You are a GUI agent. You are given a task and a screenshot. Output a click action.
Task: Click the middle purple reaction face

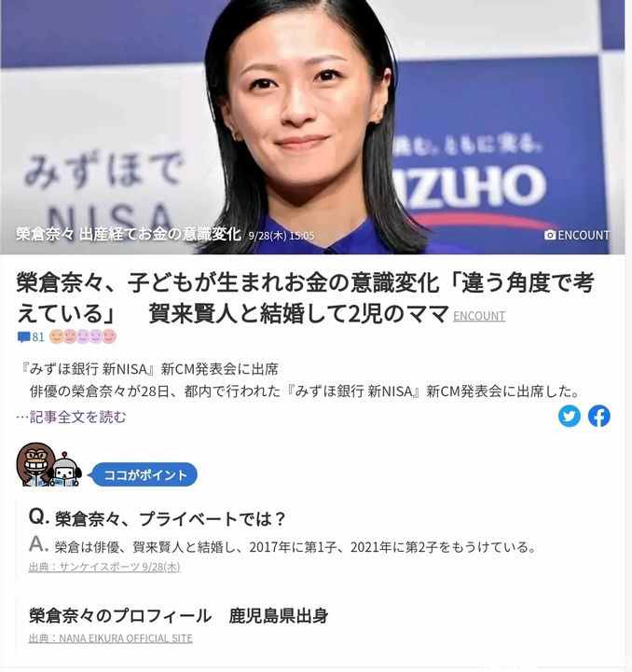(x=83, y=336)
